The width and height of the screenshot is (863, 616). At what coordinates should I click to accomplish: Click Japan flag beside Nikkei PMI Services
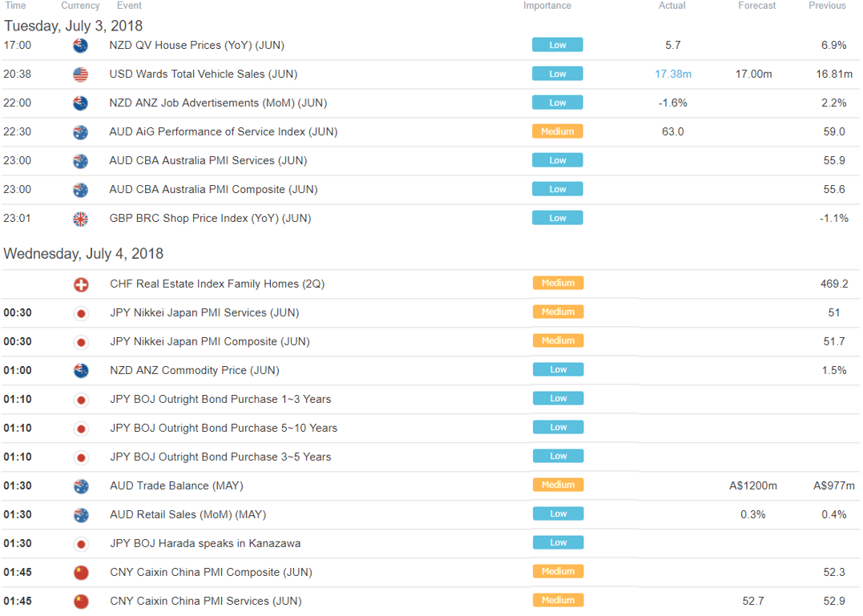point(81,313)
